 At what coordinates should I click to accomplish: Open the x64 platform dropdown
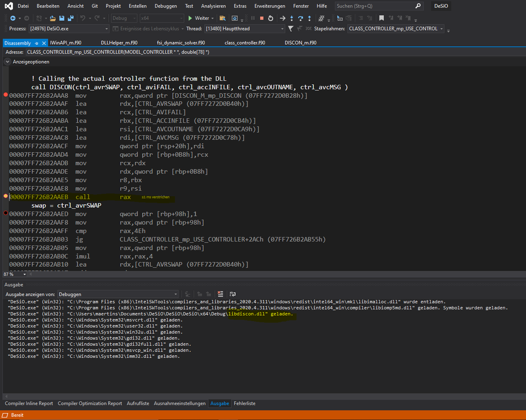(162, 18)
